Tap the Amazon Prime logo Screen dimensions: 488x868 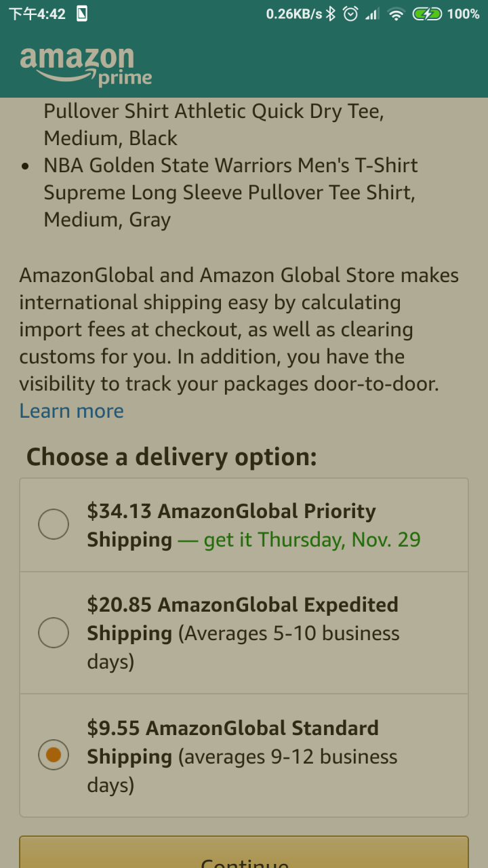pyautogui.click(x=85, y=66)
